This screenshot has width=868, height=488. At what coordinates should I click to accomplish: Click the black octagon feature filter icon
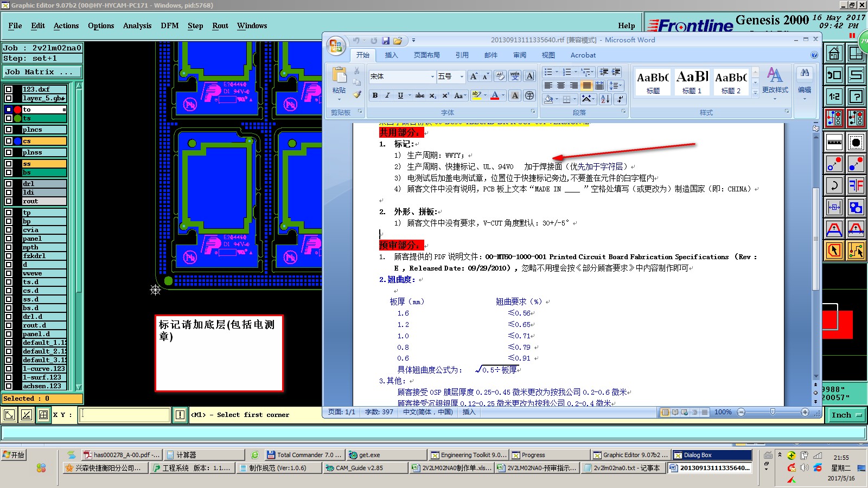point(856,142)
